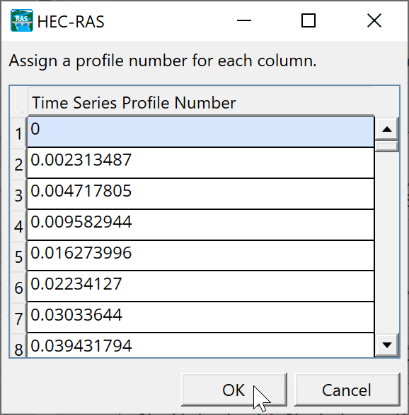
Task: Select row header number 6
Action: click(19, 287)
